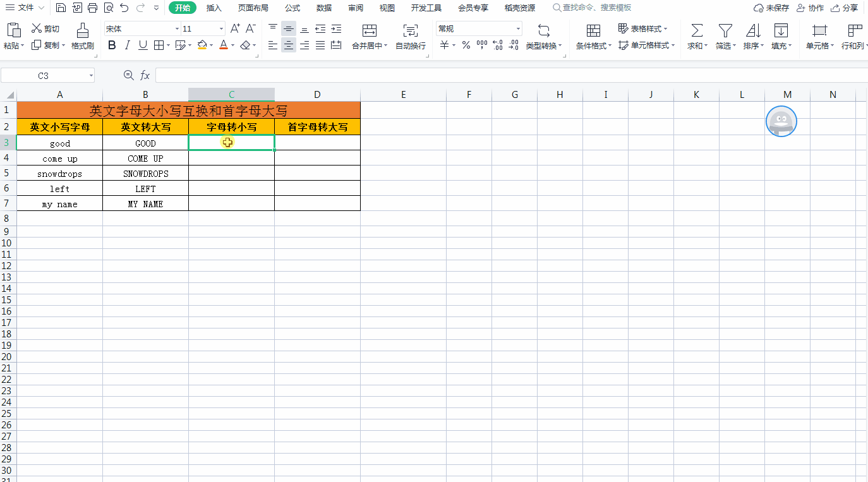Click Merge and Center icon
The width and height of the screenshot is (868, 482).
click(x=370, y=31)
